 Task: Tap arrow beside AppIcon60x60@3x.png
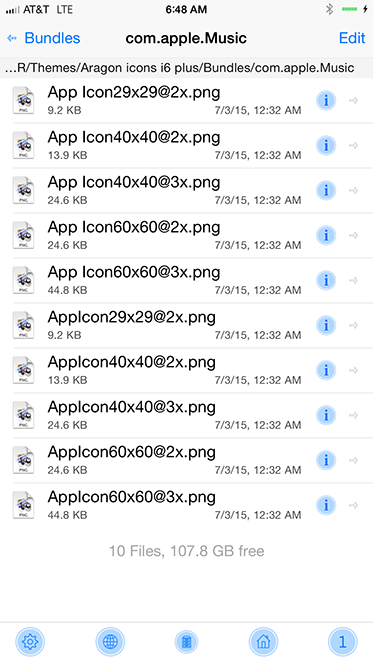coord(354,505)
